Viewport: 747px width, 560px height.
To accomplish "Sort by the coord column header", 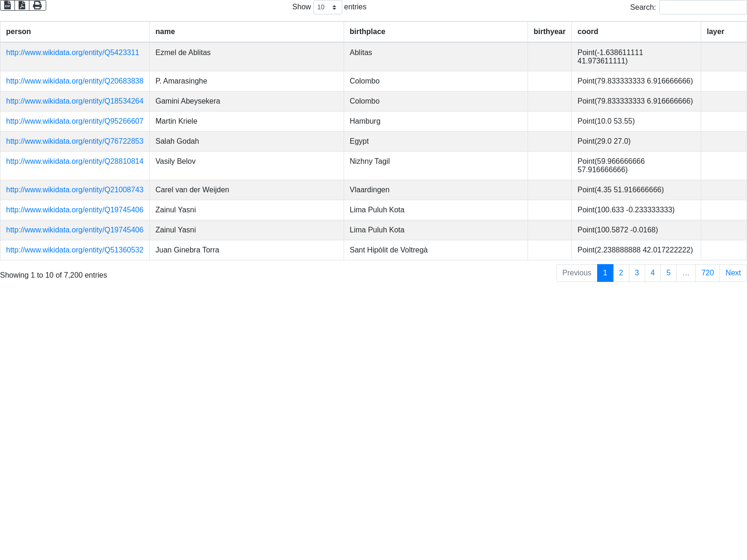I will 588,32.
